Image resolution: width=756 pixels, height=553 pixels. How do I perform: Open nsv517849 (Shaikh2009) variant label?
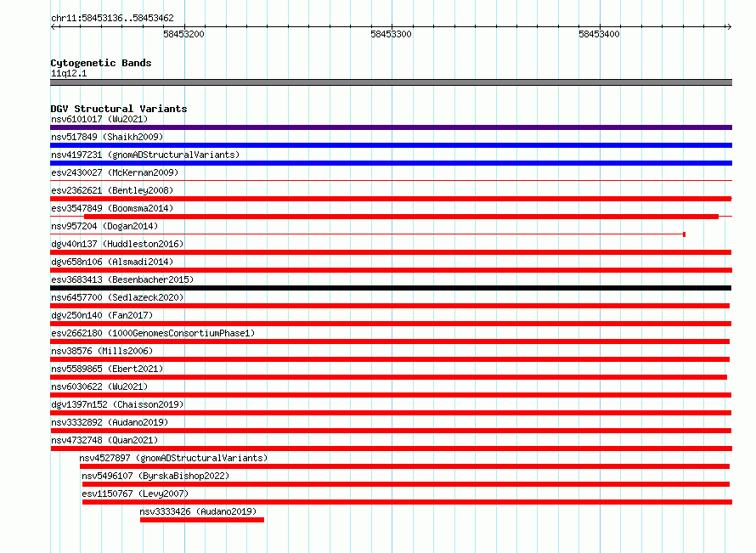(x=107, y=137)
